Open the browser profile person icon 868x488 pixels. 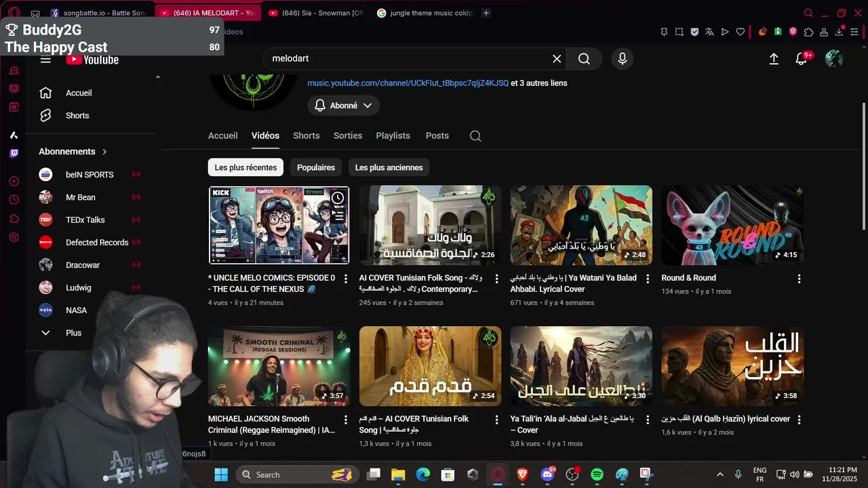(x=824, y=32)
